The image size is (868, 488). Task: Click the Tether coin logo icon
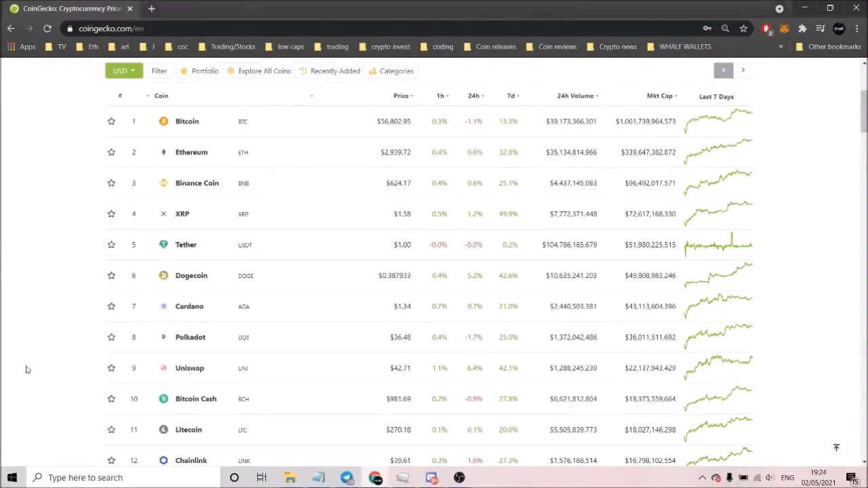[x=163, y=245]
